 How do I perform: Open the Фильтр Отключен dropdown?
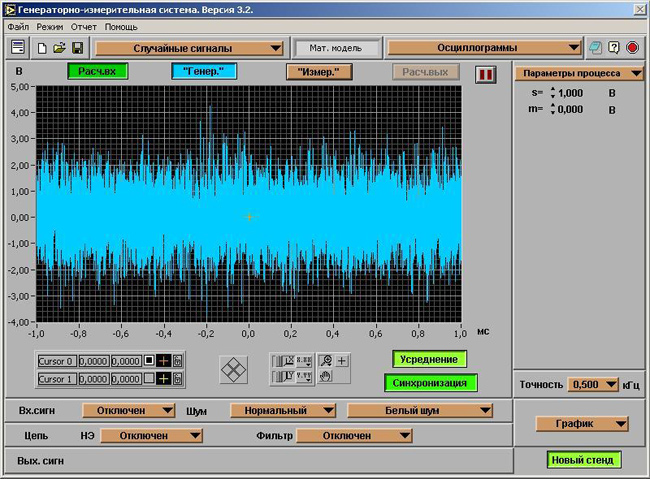[x=354, y=436]
